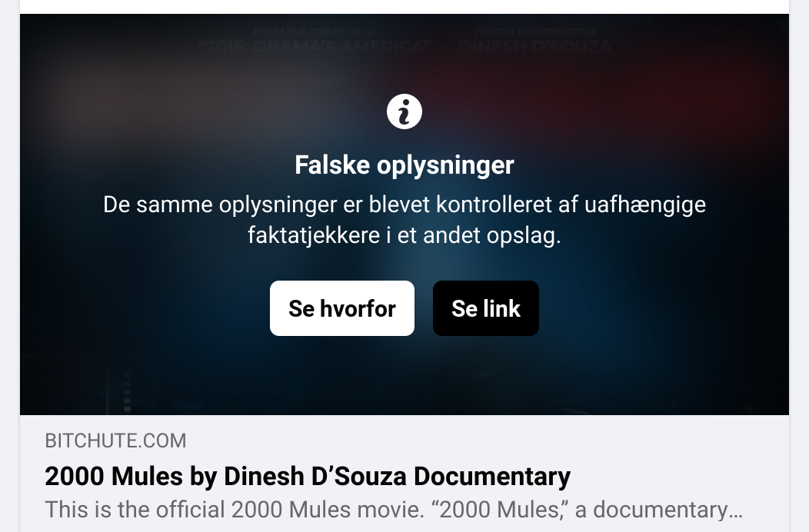Image resolution: width=809 pixels, height=532 pixels.
Task: Click the truncation ellipsis ending the link description
Action: (x=736, y=510)
